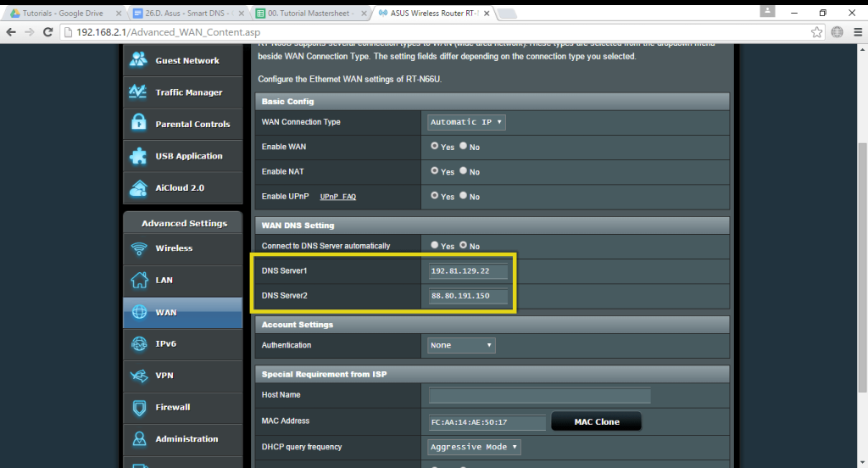Open Authentication dropdown
The height and width of the screenshot is (468, 868).
[461, 345]
